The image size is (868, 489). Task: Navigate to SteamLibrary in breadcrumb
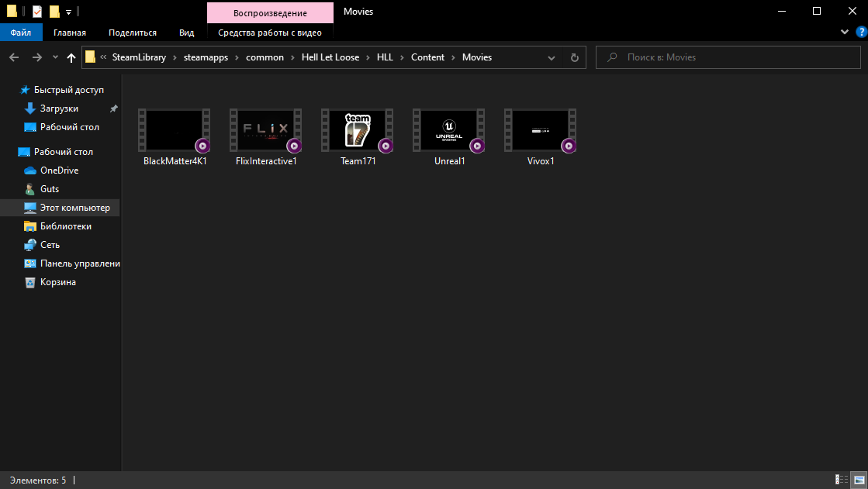click(x=139, y=57)
